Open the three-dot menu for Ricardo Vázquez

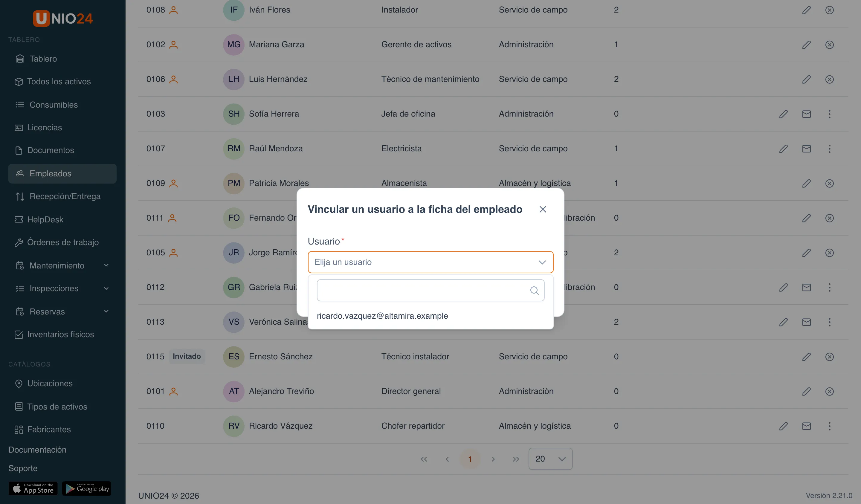pyautogui.click(x=829, y=426)
